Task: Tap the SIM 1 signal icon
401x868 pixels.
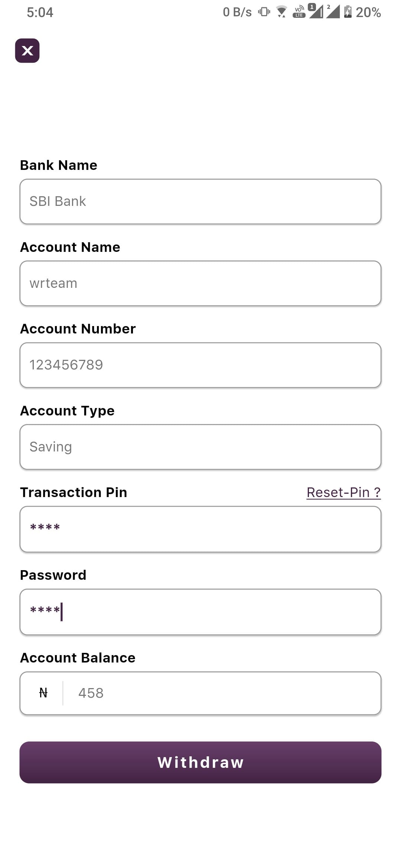Action: [316, 11]
